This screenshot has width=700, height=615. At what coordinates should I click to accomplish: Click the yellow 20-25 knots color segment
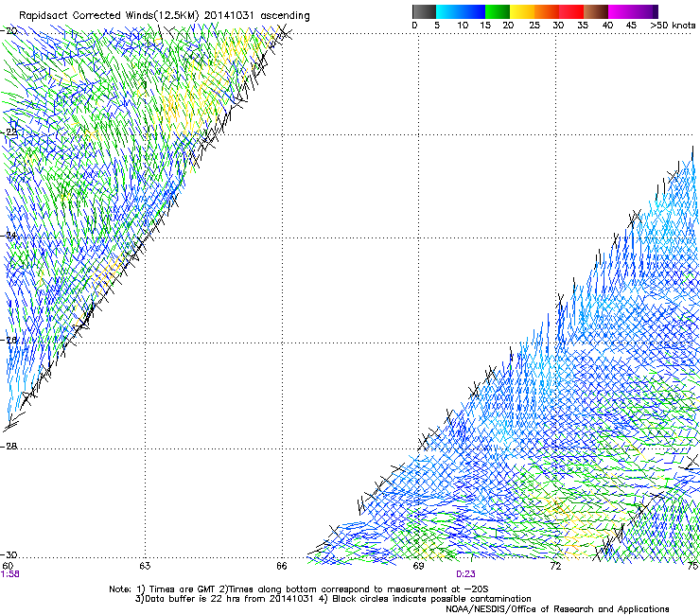coord(522,11)
